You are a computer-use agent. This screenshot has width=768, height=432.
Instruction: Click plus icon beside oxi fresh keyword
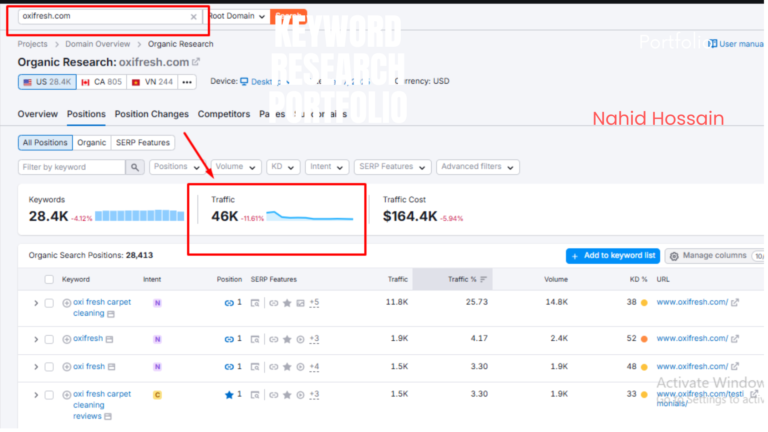[x=67, y=367]
